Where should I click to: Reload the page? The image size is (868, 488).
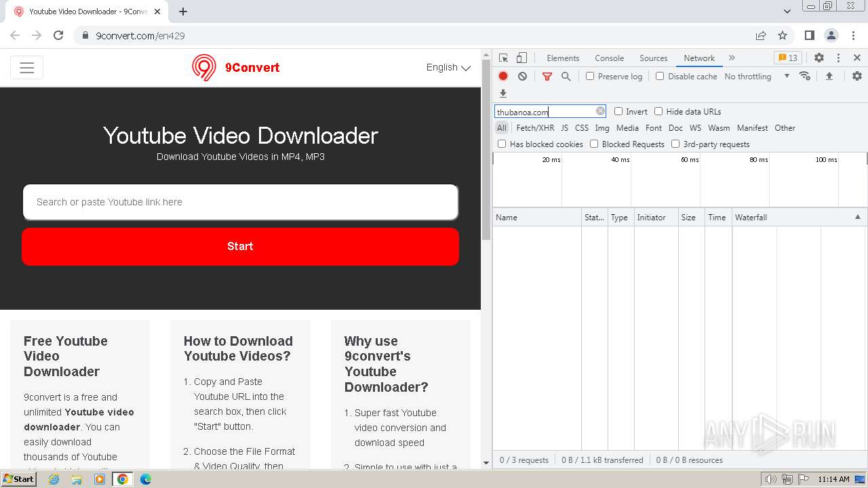[58, 35]
